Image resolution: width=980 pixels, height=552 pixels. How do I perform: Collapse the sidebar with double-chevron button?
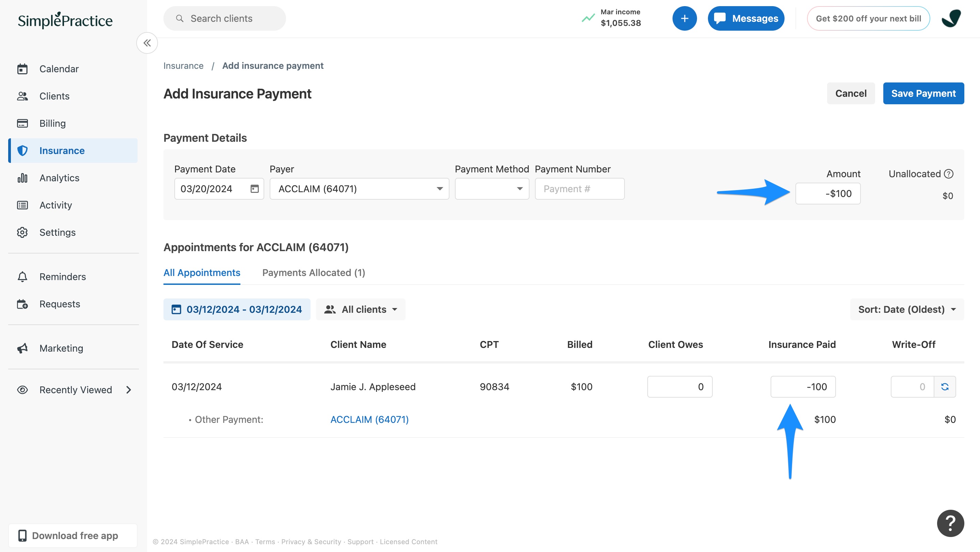coord(147,43)
